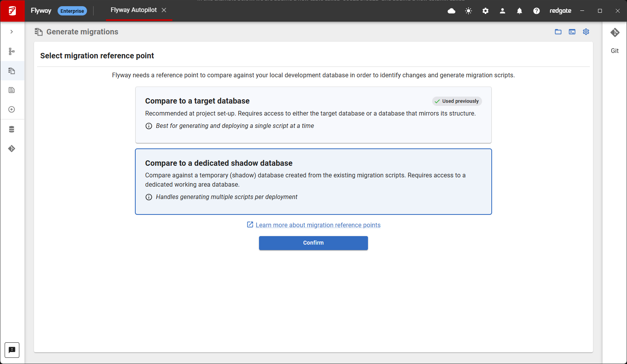
Task: Open the feedback icon at bottom left
Action: click(12, 350)
